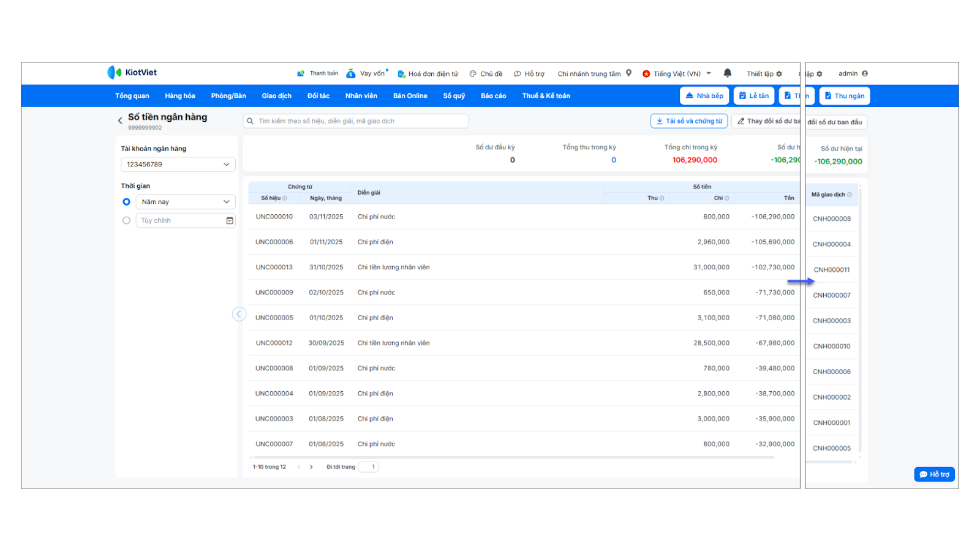The image size is (980, 551).
Task: Open the Thuế & Kế toán menu
Action: click(x=546, y=96)
